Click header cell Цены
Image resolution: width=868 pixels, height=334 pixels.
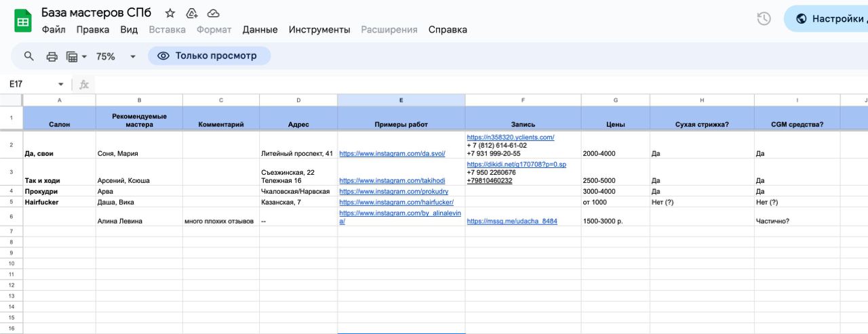[615, 118]
